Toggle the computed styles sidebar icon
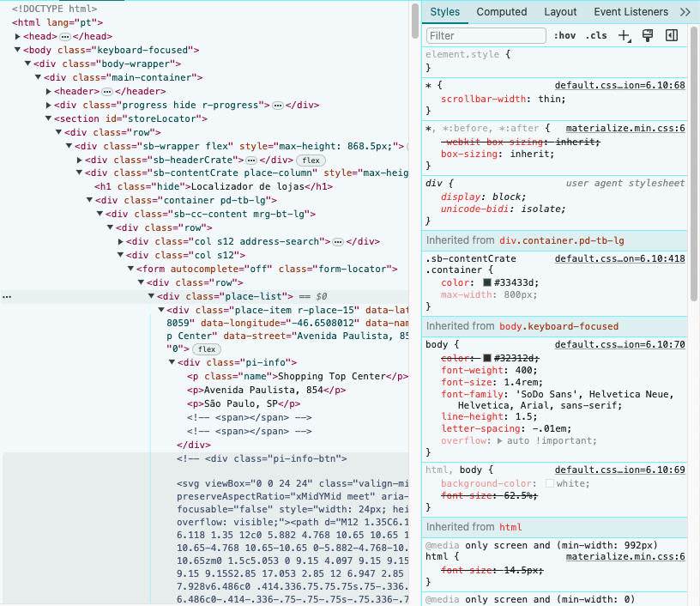The image size is (700, 606). coord(672,35)
